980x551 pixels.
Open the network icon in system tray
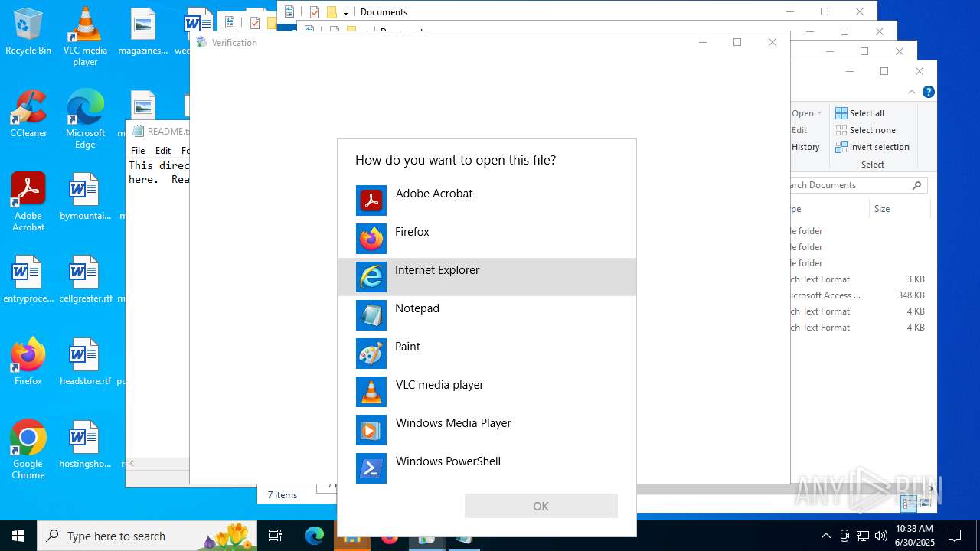point(863,536)
